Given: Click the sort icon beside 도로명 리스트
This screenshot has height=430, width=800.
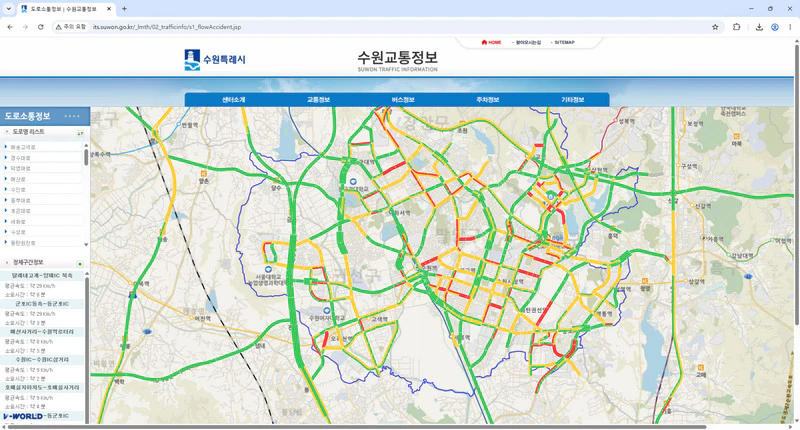Looking at the screenshot, I should 80,133.
